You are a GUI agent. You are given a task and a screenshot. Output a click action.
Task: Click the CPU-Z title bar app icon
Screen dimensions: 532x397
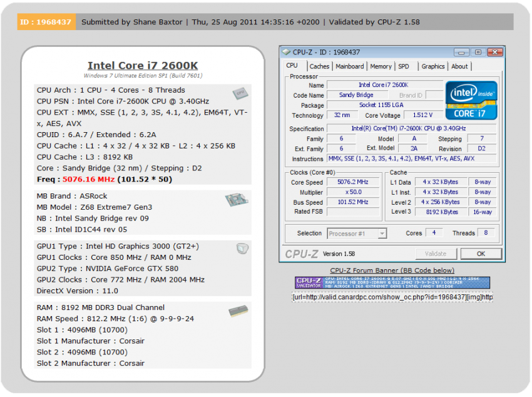pos(286,52)
